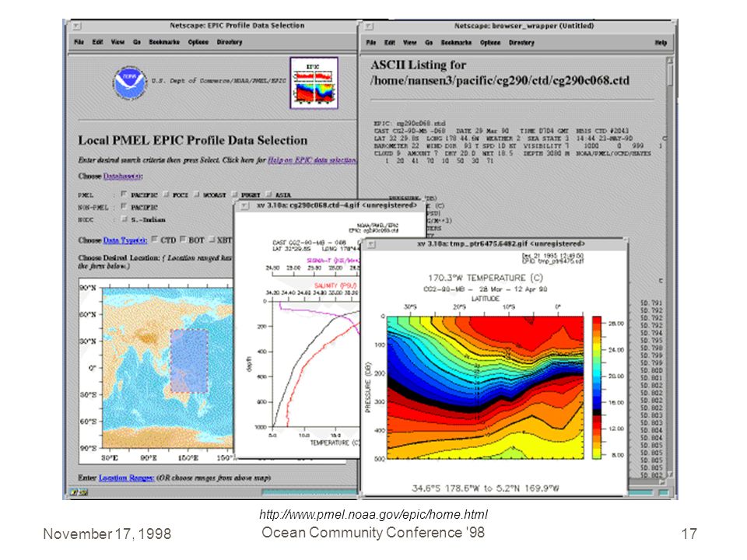This screenshot has width=747, height=560.
Task: Open Help menu in browser_wrapper window
Action: (x=661, y=42)
